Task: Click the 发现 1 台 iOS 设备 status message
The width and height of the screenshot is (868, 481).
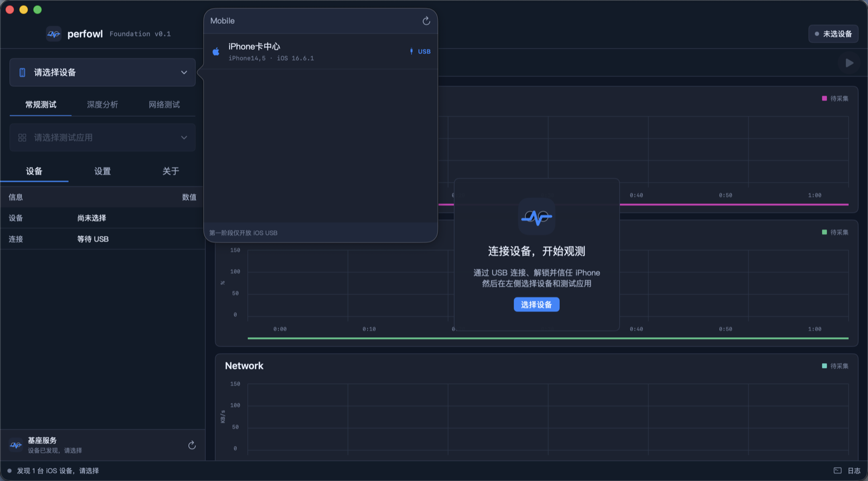Action: pos(58,471)
